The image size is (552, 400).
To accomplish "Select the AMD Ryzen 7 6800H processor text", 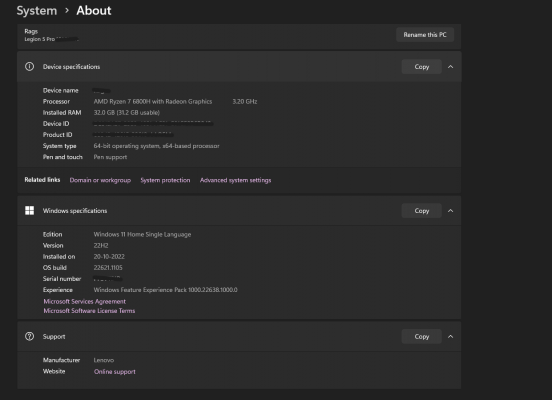I will [153, 101].
